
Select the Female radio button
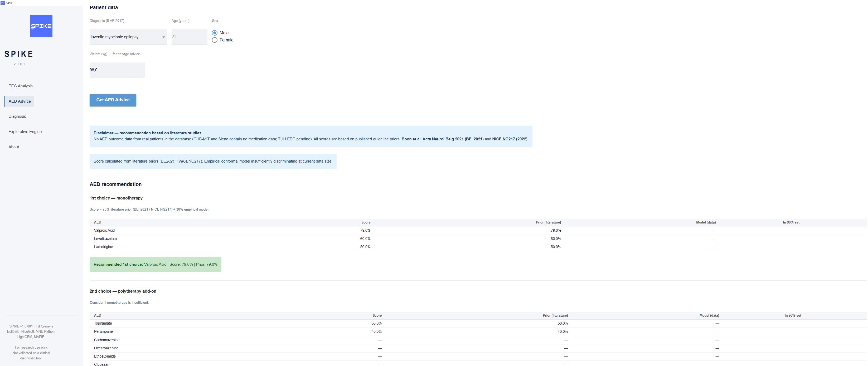[215, 40]
